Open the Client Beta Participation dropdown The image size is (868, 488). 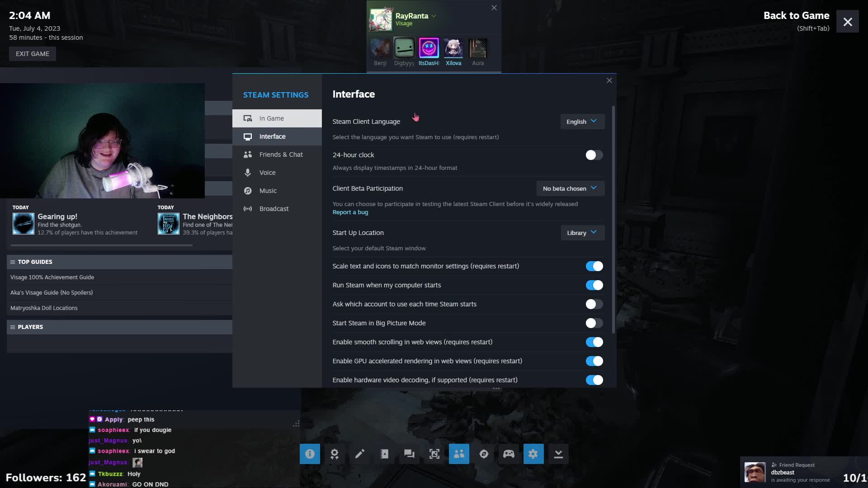[570, 188]
